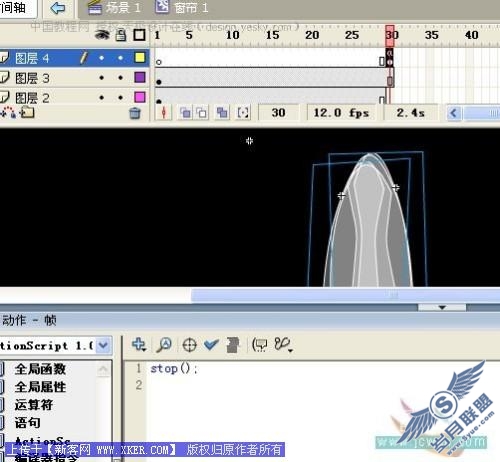Click the lock all layers header icon
The width and height of the screenshot is (500, 462).
point(121,35)
